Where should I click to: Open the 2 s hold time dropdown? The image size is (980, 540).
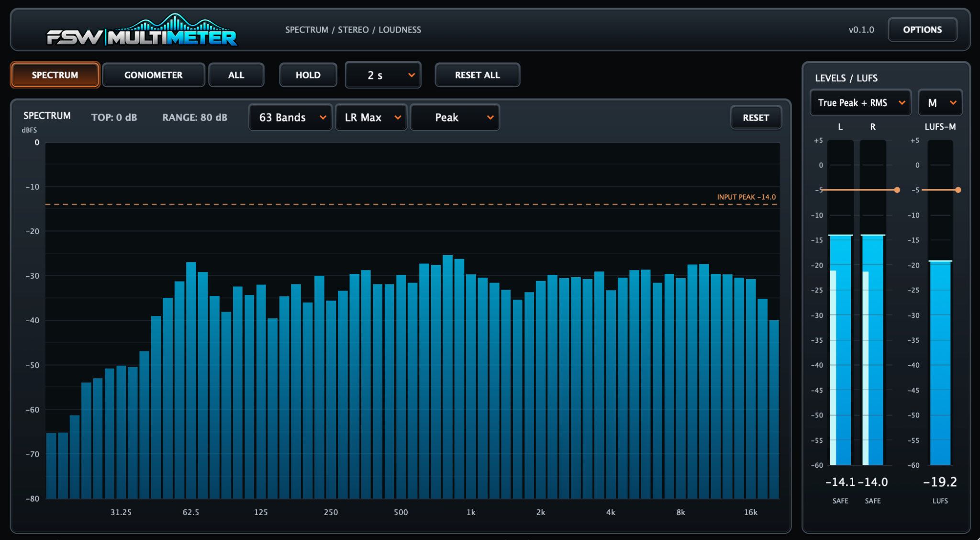tap(383, 75)
